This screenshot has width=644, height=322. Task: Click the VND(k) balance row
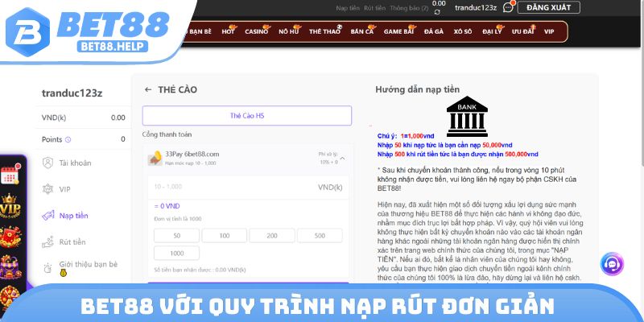point(84,118)
